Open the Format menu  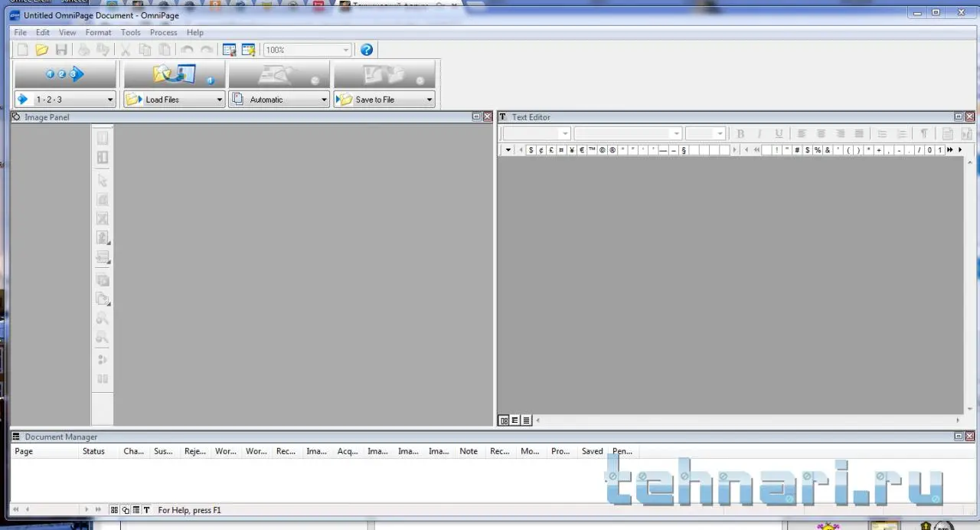(x=98, y=32)
